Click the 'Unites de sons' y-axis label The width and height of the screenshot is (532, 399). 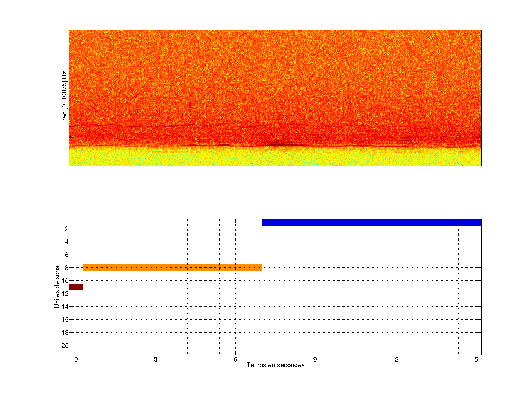pos(57,287)
